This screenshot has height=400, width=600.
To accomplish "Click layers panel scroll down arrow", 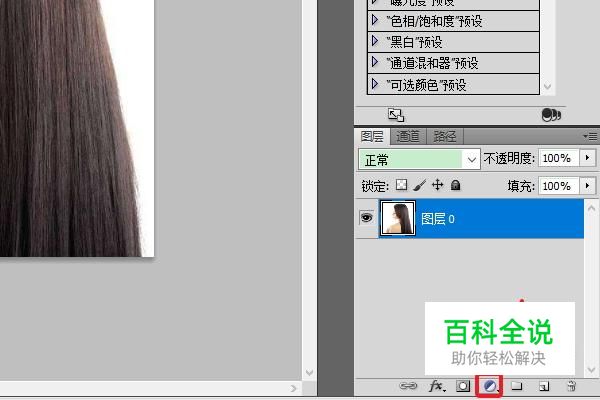I will click(x=591, y=370).
